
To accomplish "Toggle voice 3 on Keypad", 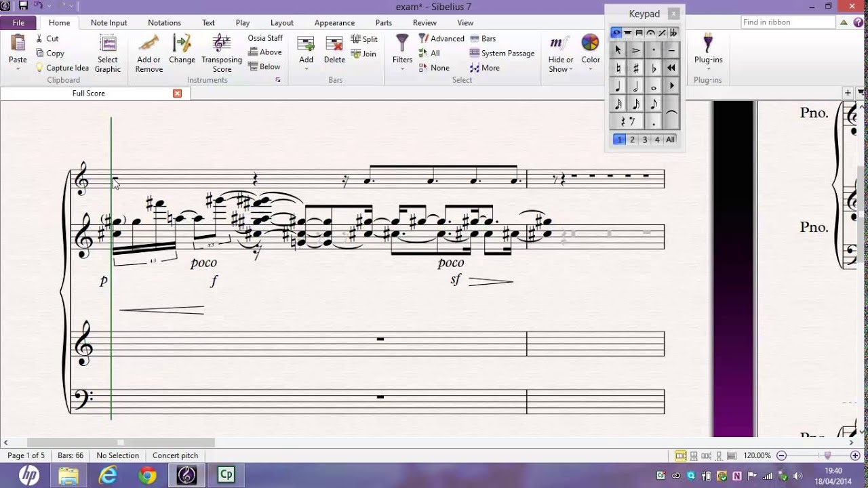I will [x=644, y=140].
